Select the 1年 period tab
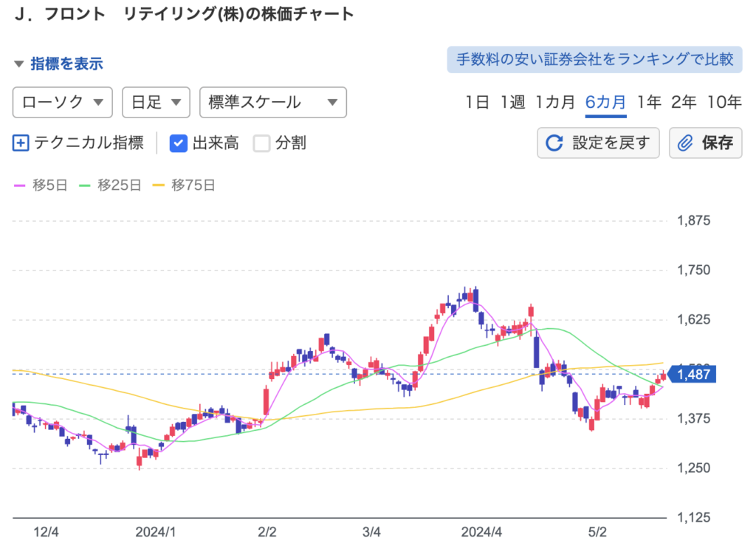 coord(649,102)
